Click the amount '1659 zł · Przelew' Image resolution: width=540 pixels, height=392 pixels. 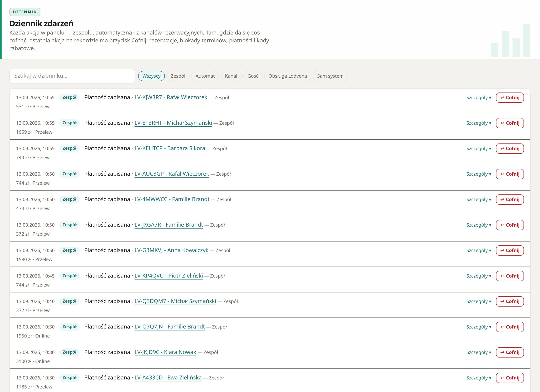[34, 132]
